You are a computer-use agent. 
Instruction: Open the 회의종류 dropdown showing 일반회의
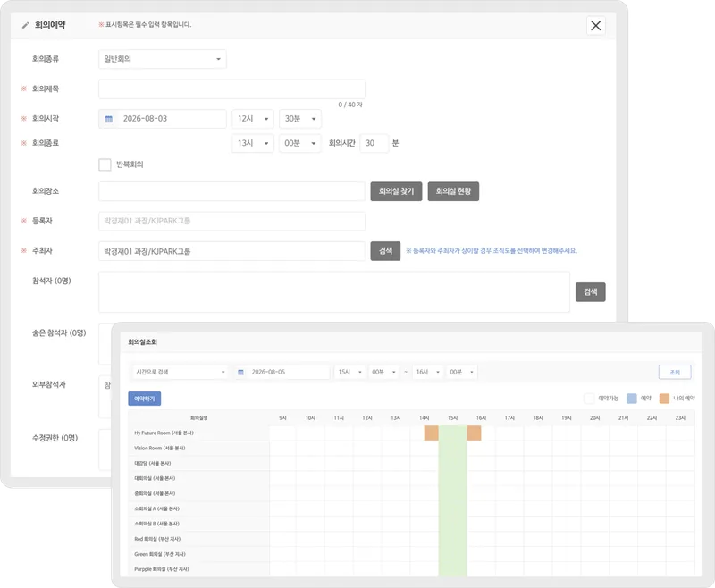[x=163, y=59]
